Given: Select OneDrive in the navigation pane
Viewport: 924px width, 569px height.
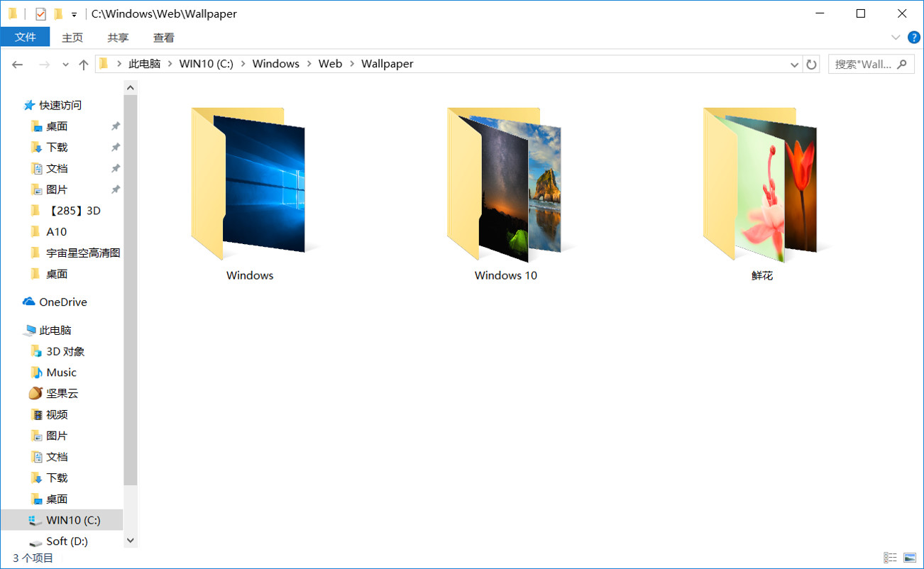Looking at the screenshot, I should [62, 302].
